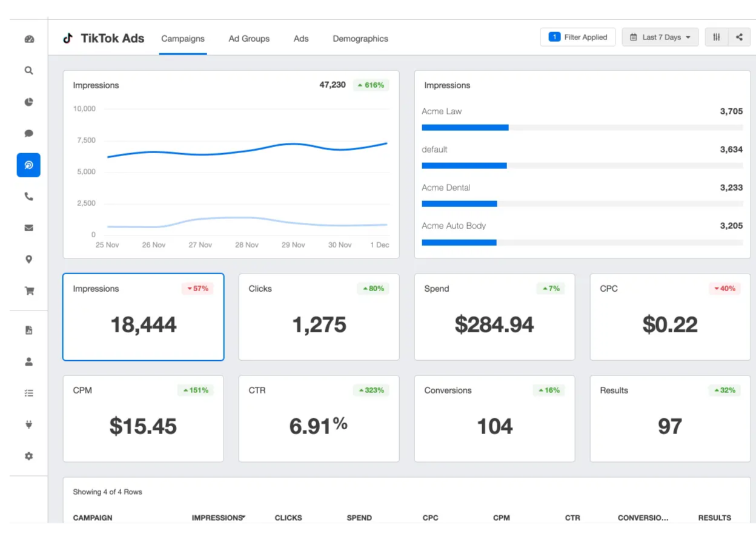Open the map pin location sidebar icon

click(x=28, y=260)
